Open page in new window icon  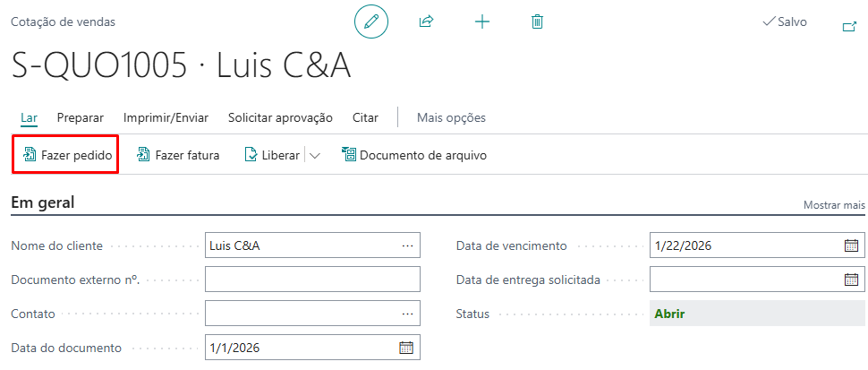[849, 27]
